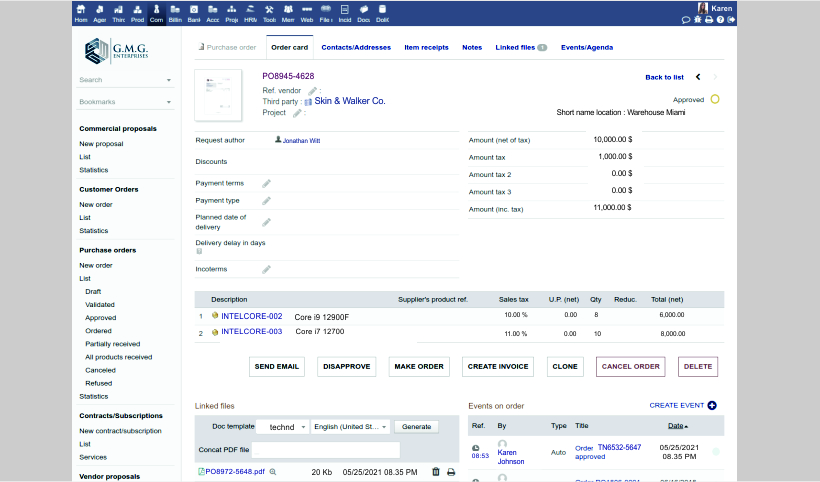Screen dimensions: 820x482
Task: Go to previous record with left arrow
Action: pos(698,77)
